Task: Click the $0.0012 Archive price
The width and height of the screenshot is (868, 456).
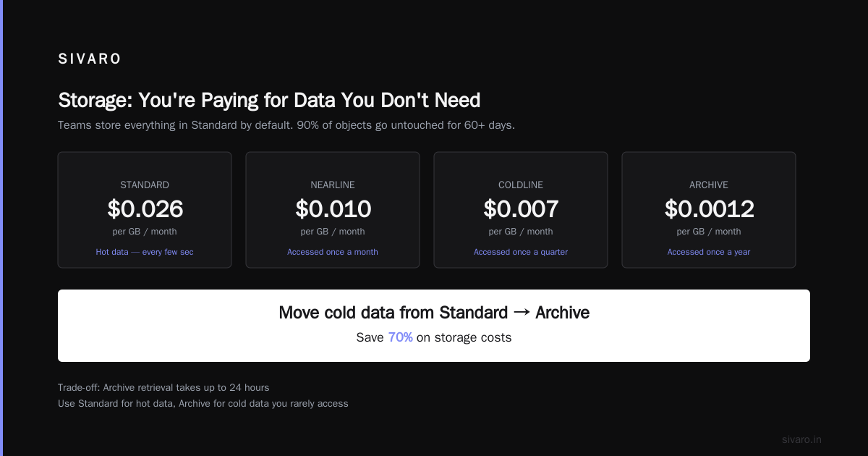Action: click(709, 209)
